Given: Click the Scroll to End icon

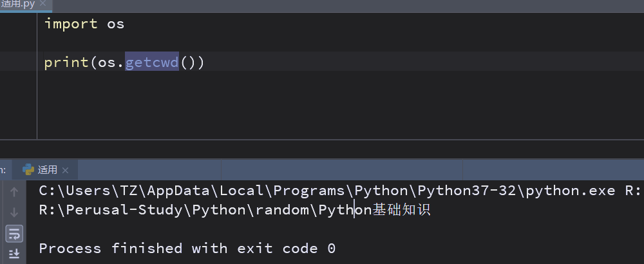Looking at the screenshot, I should click(14, 253).
